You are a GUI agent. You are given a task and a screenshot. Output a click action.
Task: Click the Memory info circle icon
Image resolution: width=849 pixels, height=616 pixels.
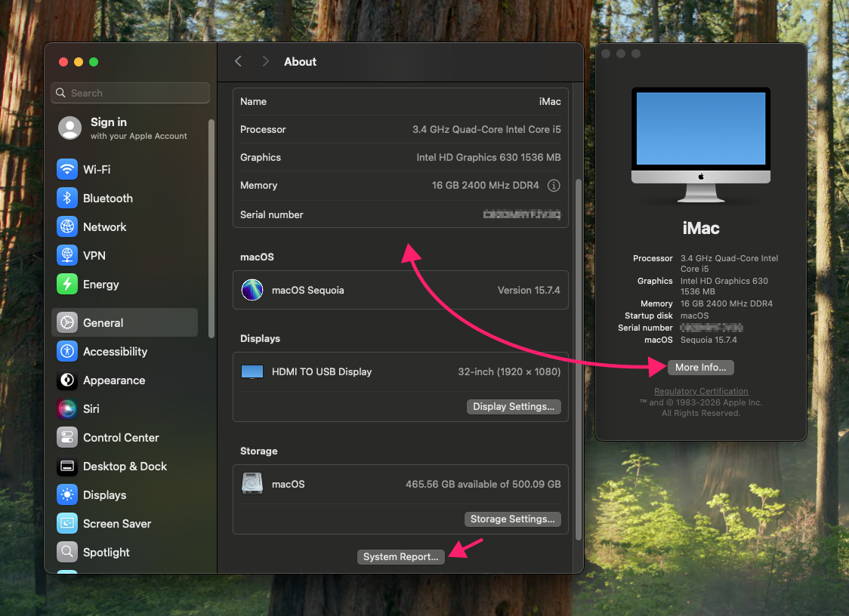click(x=554, y=186)
